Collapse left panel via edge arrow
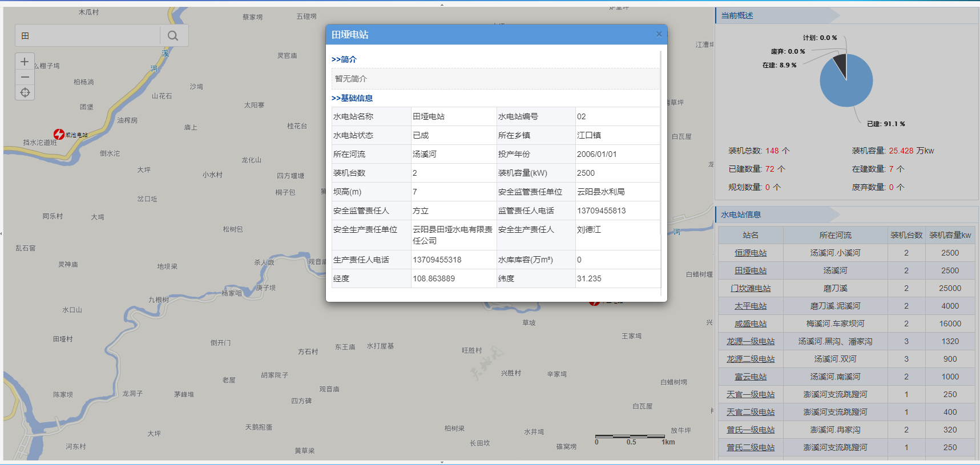 (x=2, y=233)
